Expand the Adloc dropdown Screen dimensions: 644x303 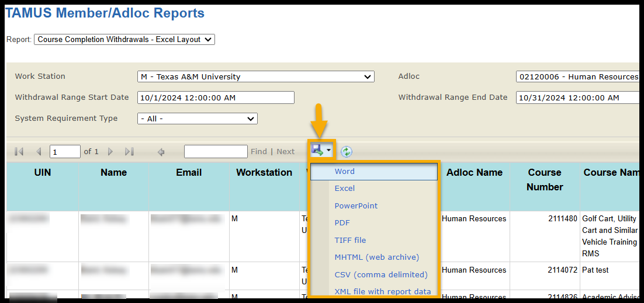click(x=579, y=76)
